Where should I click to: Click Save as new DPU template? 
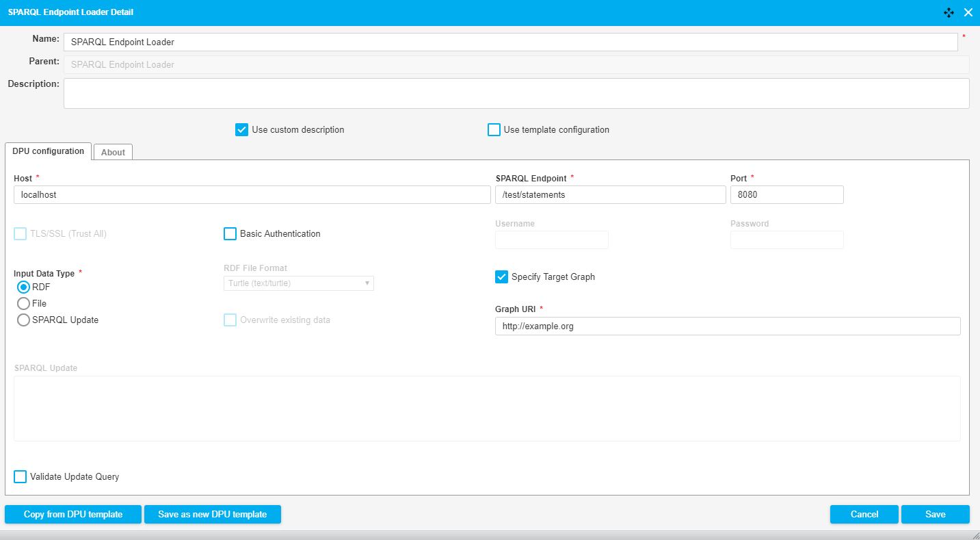212,514
